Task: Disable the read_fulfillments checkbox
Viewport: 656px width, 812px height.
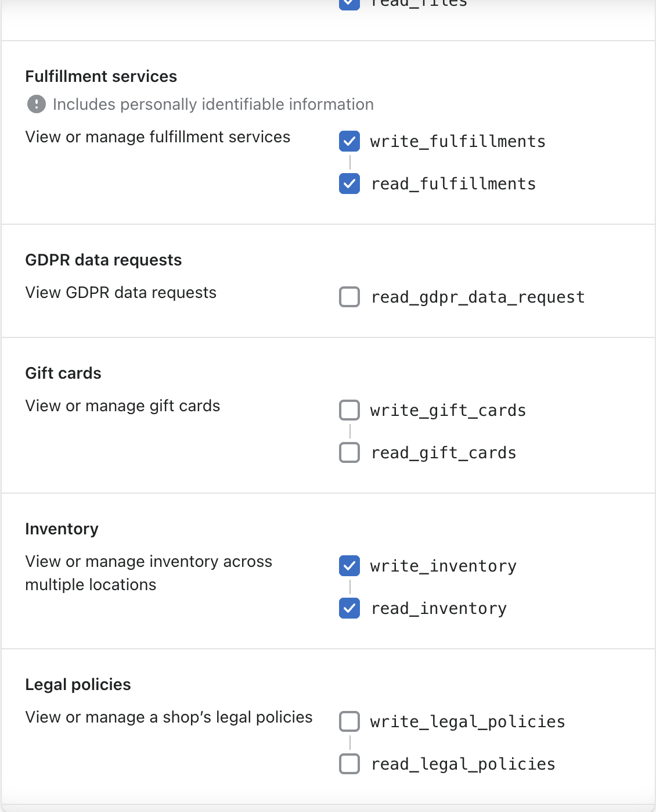Action: [x=349, y=184]
